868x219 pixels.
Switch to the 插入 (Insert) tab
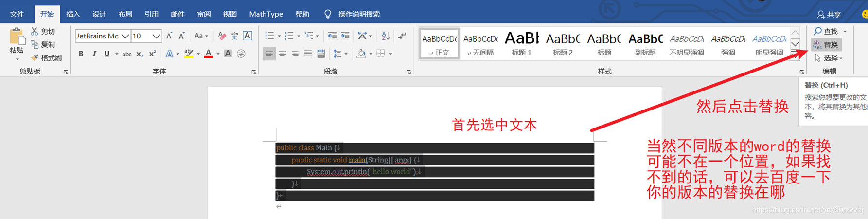(x=73, y=14)
